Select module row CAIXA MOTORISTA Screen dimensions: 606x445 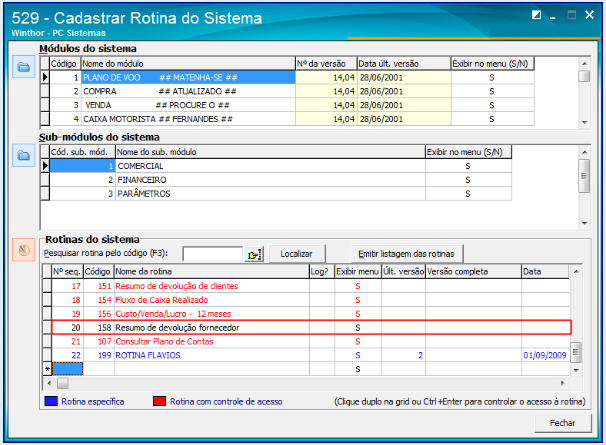click(x=288, y=119)
